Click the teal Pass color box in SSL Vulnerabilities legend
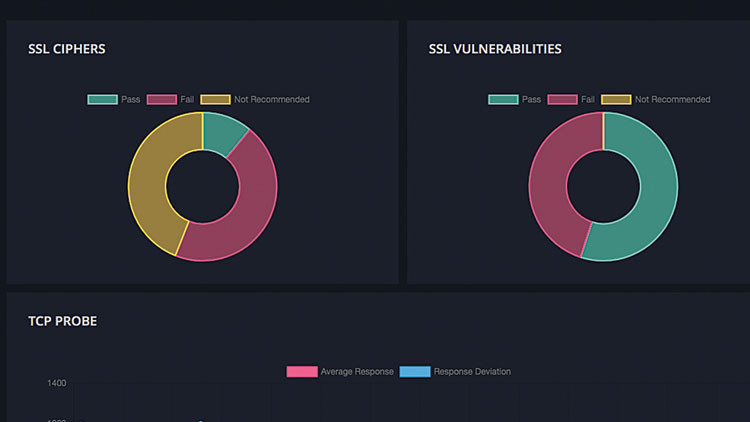750x422 pixels. click(503, 100)
